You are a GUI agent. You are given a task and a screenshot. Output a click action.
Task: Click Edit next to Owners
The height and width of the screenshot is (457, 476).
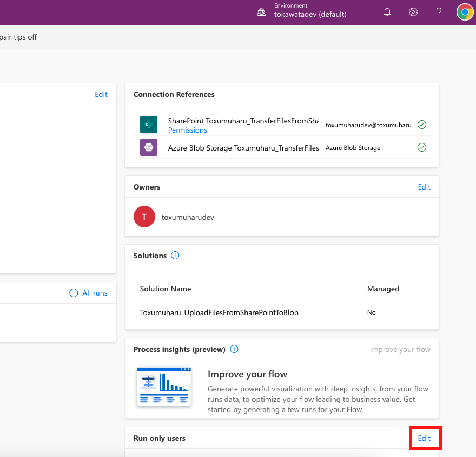pos(424,187)
